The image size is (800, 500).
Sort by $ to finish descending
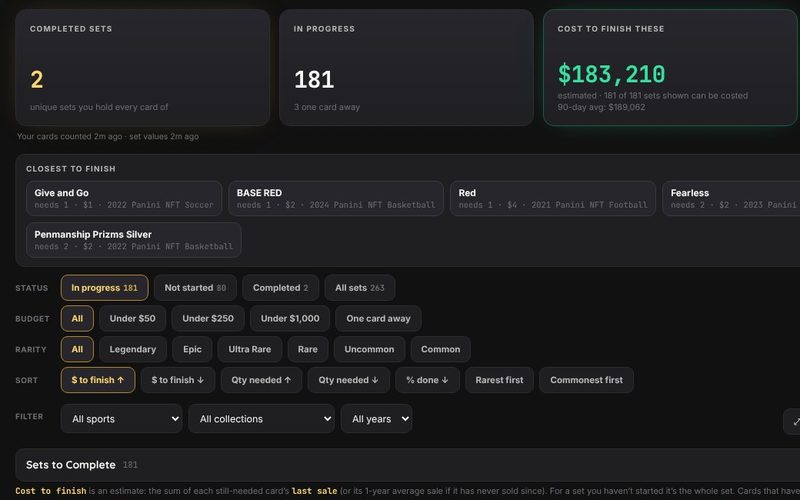178,380
